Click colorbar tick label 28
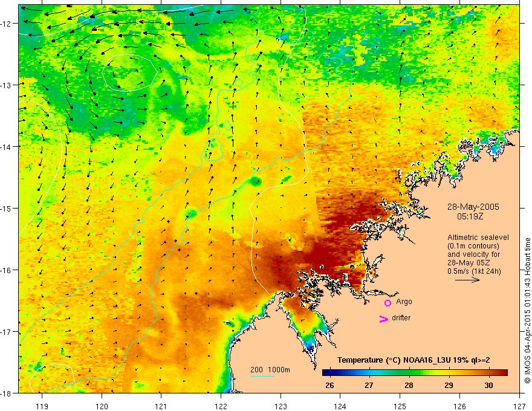The height and width of the screenshot is (411, 532). click(x=409, y=385)
